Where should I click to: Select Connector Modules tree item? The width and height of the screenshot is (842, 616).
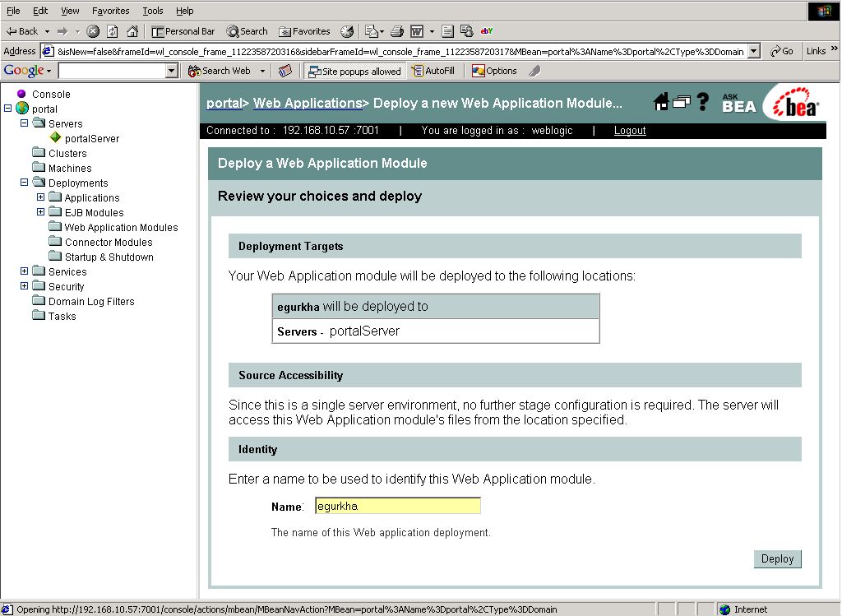pos(109,243)
